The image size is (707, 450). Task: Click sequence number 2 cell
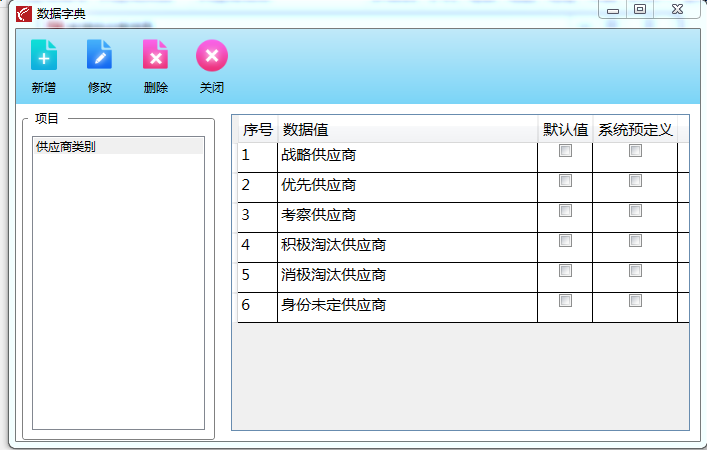point(257,187)
